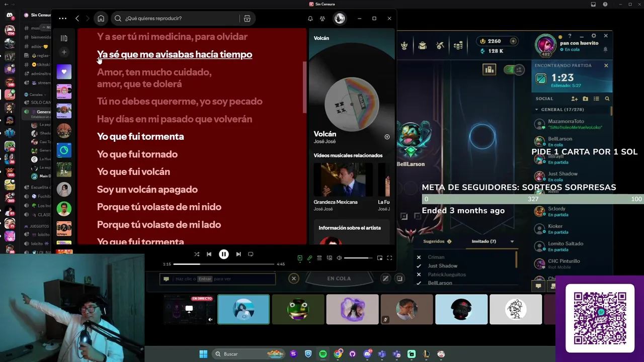Go to previous track in Spotify

[x=209, y=254]
